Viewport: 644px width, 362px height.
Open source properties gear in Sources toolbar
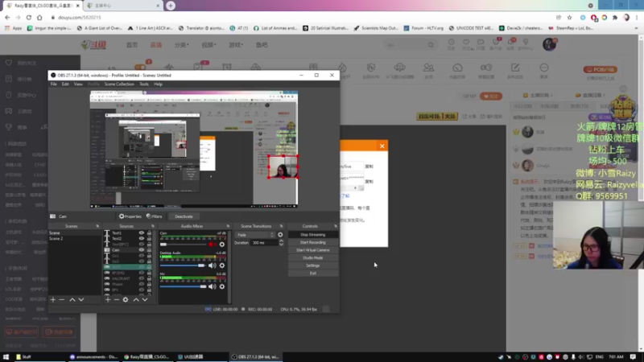point(126,300)
